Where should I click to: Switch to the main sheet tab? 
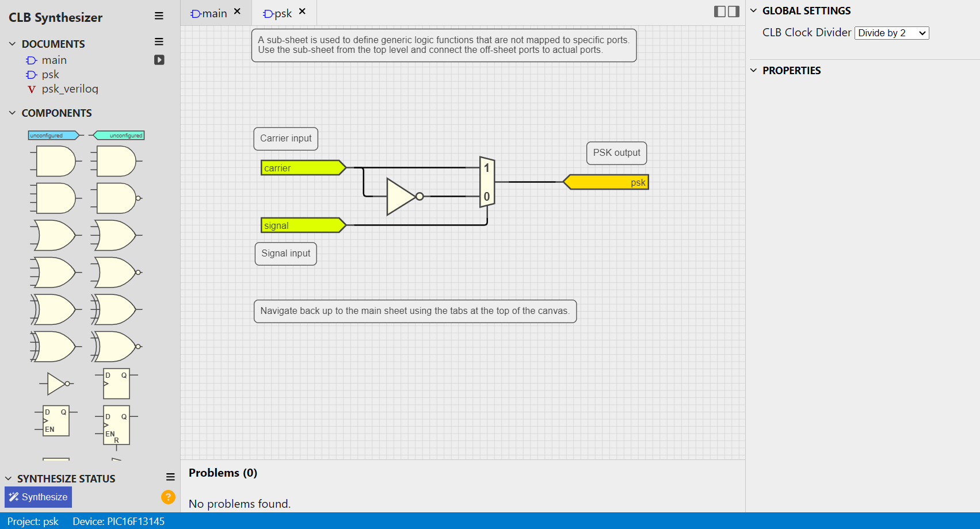coord(210,13)
